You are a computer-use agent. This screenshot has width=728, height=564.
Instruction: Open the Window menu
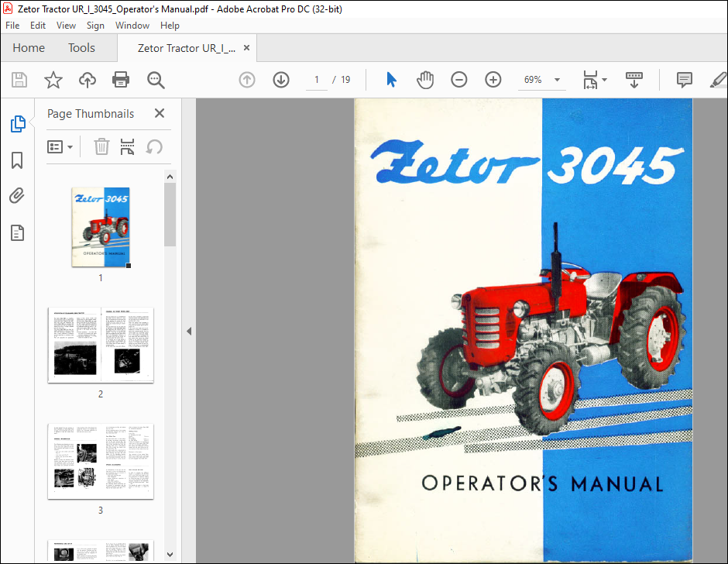(132, 26)
